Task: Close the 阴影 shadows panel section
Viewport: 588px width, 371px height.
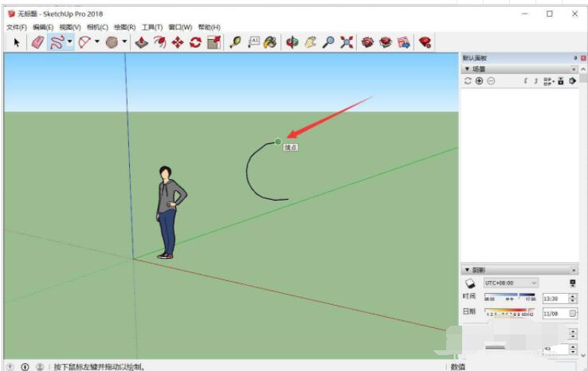Action: coord(574,270)
